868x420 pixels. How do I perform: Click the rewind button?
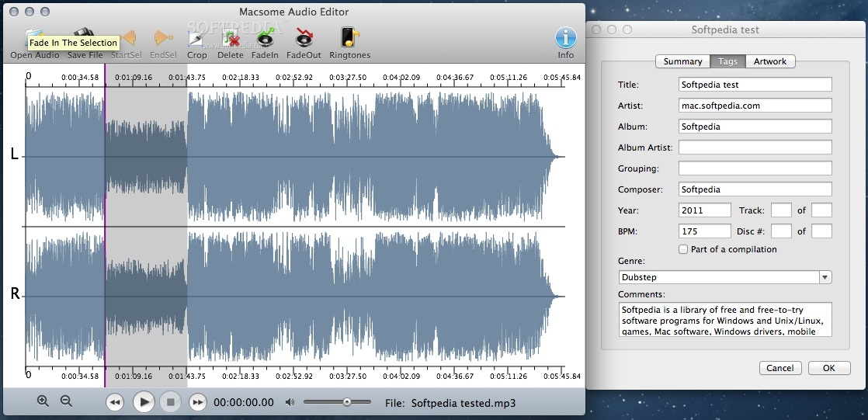click(115, 402)
